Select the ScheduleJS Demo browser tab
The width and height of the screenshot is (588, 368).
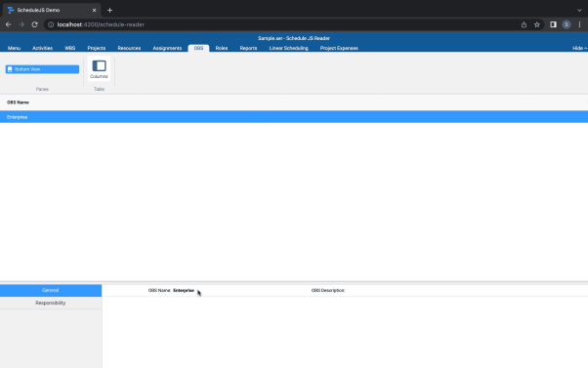point(52,10)
